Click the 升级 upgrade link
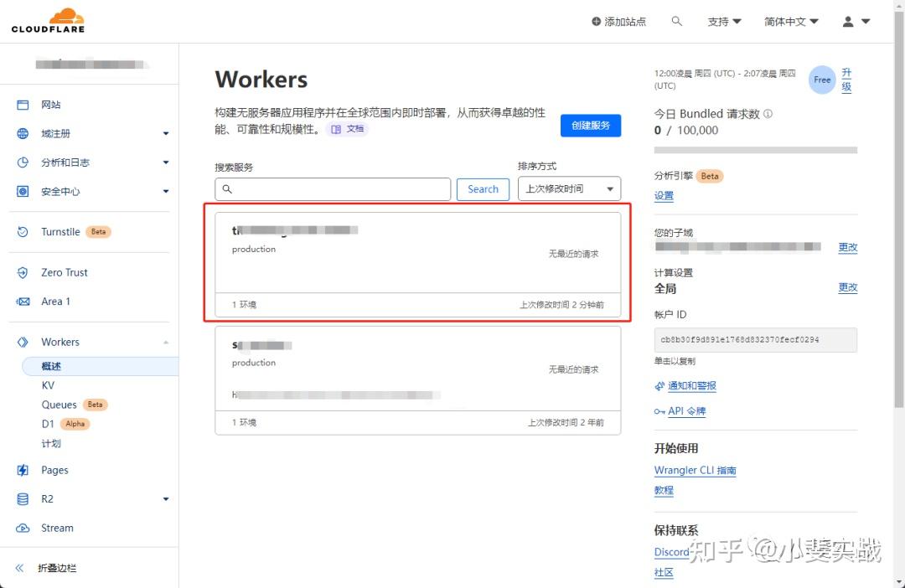 846,80
